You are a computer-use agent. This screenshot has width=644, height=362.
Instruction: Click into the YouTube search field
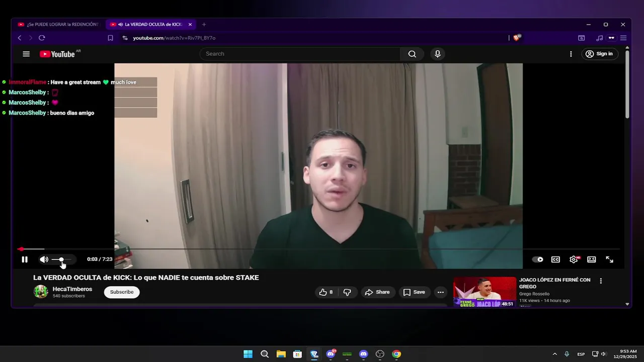click(x=300, y=54)
